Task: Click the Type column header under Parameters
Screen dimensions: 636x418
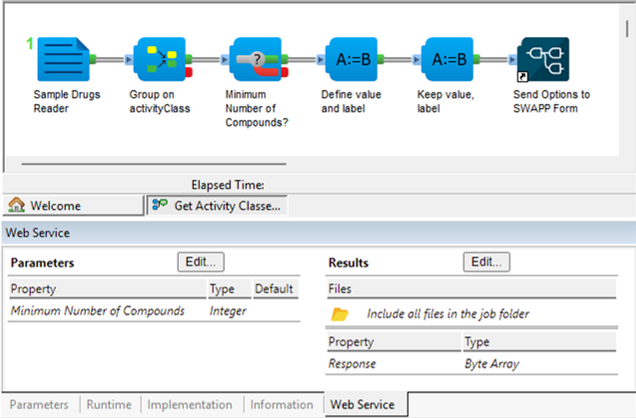Action: (229, 289)
